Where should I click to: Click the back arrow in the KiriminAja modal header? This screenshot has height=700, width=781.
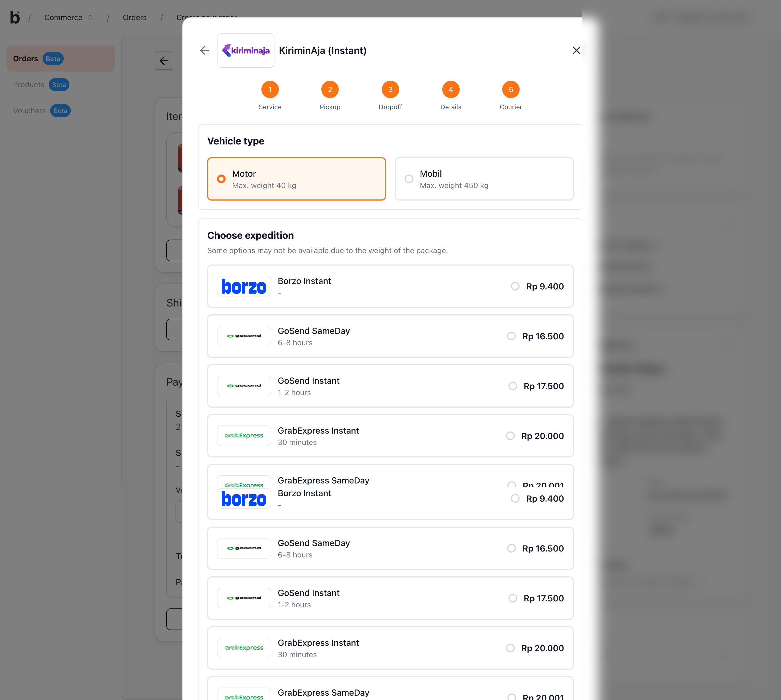204,50
